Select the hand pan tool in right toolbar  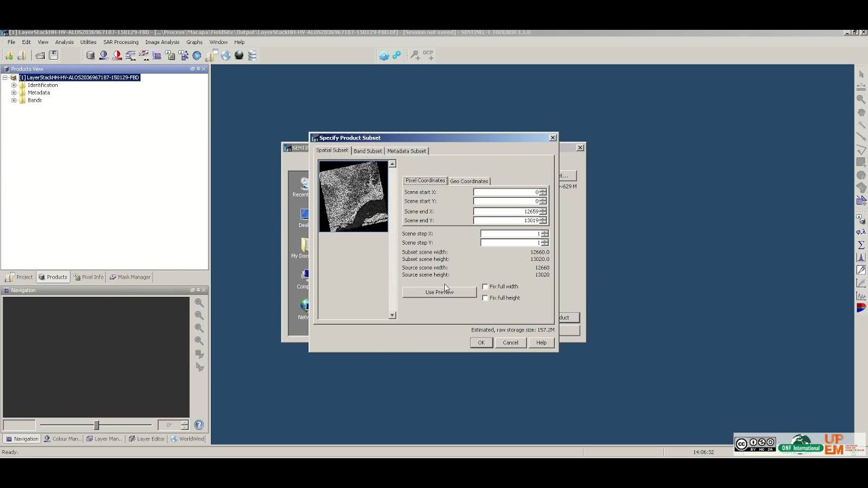(861, 112)
